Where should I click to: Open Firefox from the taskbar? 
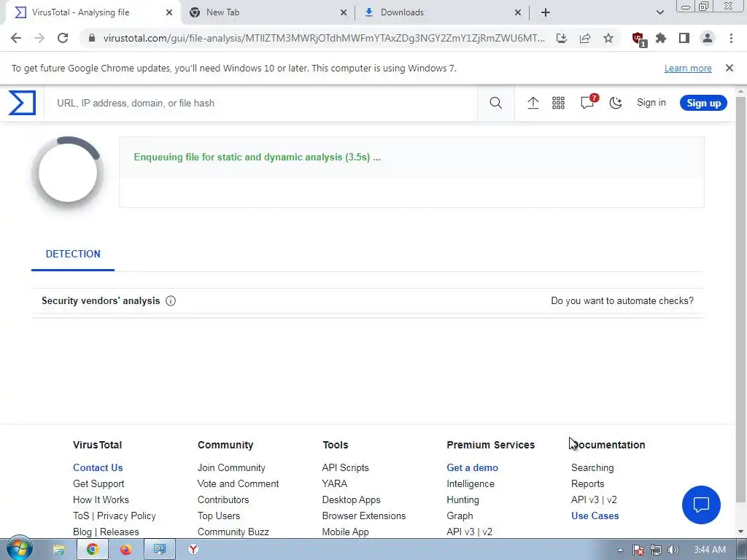click(x=125, y=550)
